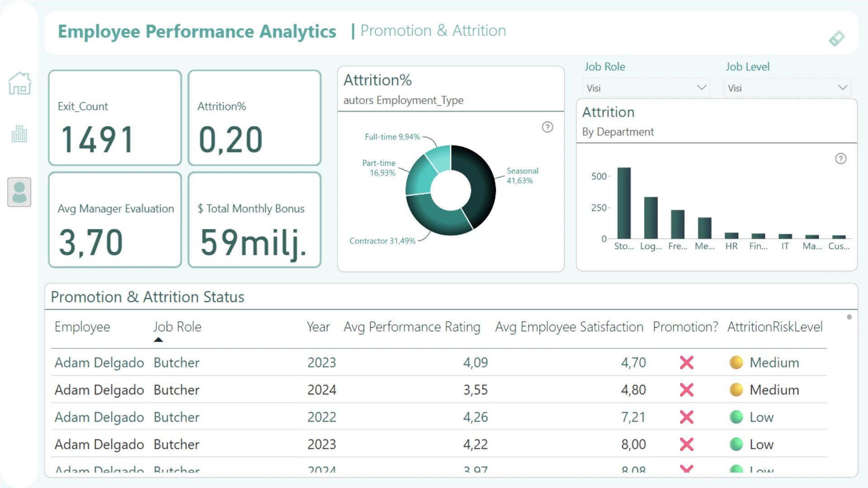Sort by AttritionRiskLevel column header
868x488 pixels.
coord(774,327)
